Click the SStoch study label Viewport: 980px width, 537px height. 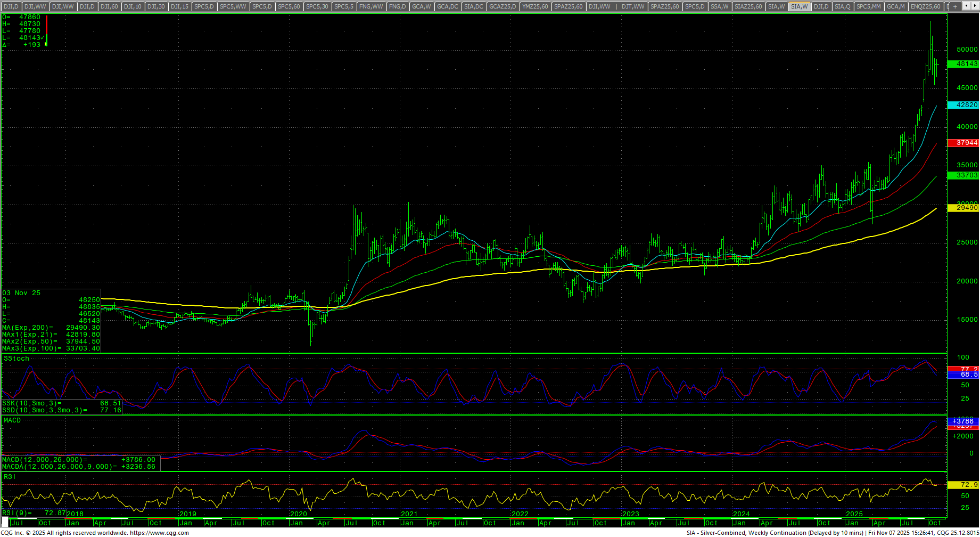(x=17, y=359)
